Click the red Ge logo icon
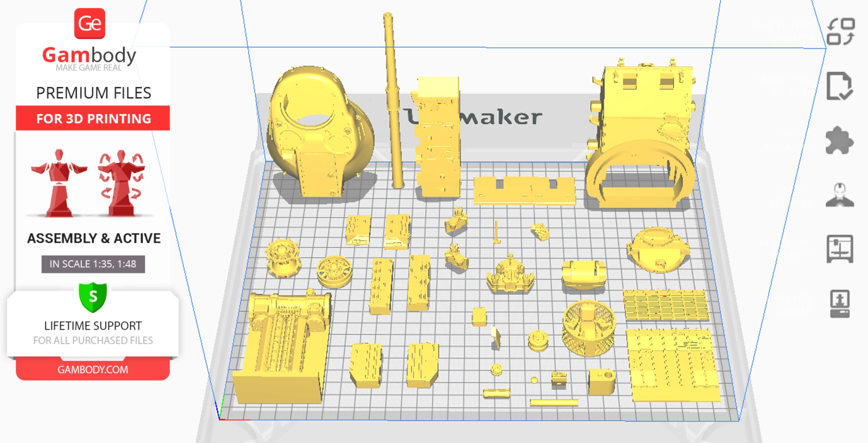868x443 pixels. [89, 23]
